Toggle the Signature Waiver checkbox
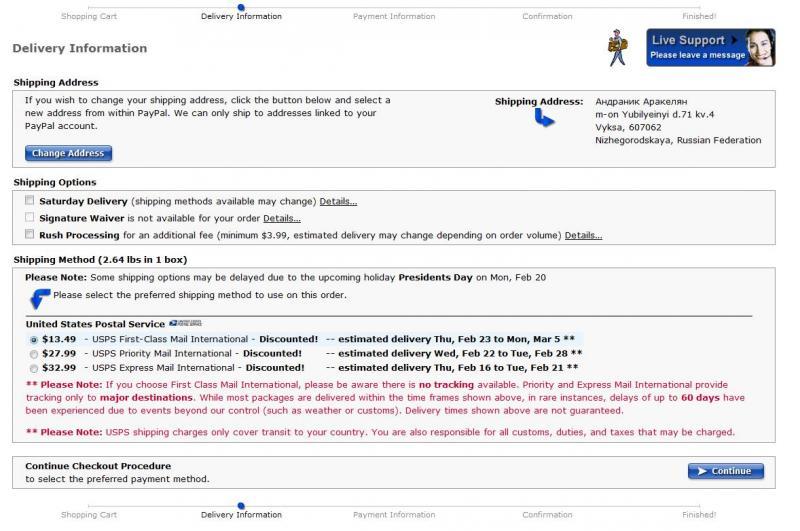800x531 pixels. [30, 218]
